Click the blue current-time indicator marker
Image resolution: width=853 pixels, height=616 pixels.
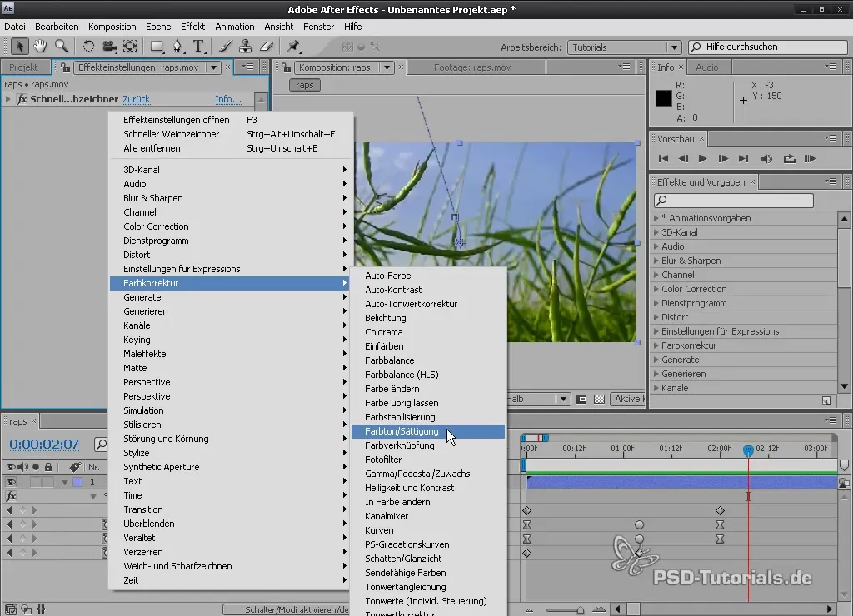pyautogui.click(x=748, y=450)
